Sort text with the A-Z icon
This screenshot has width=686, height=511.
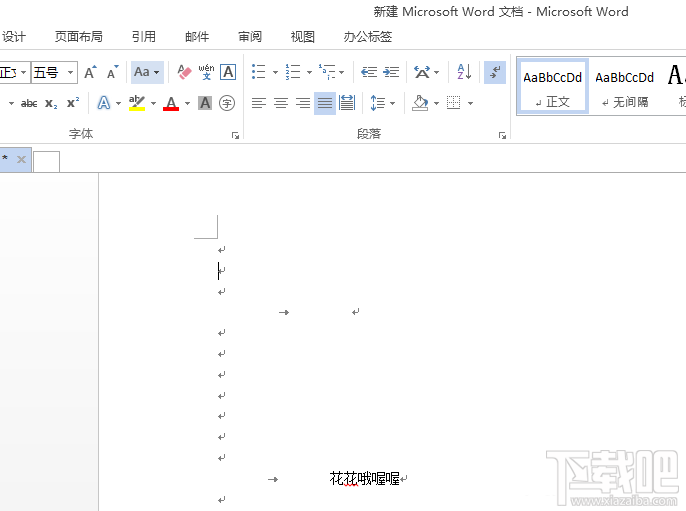(x=464, y=72)
